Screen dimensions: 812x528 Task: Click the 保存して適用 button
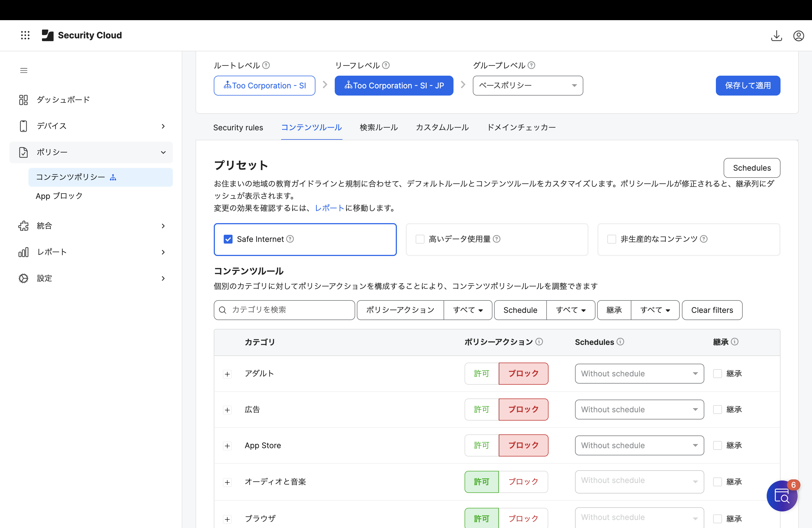[x=748, y=86]
